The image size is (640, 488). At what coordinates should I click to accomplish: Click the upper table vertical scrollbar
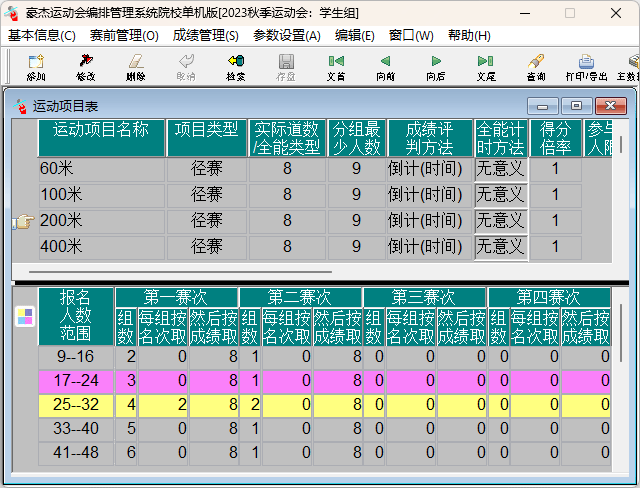tap(621, 144)
